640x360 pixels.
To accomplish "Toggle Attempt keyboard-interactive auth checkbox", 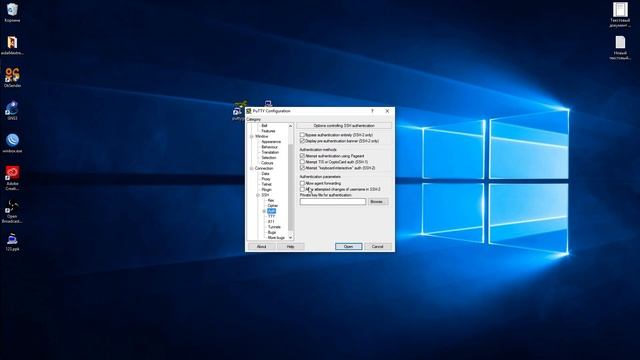I will [x=302, y=168].
